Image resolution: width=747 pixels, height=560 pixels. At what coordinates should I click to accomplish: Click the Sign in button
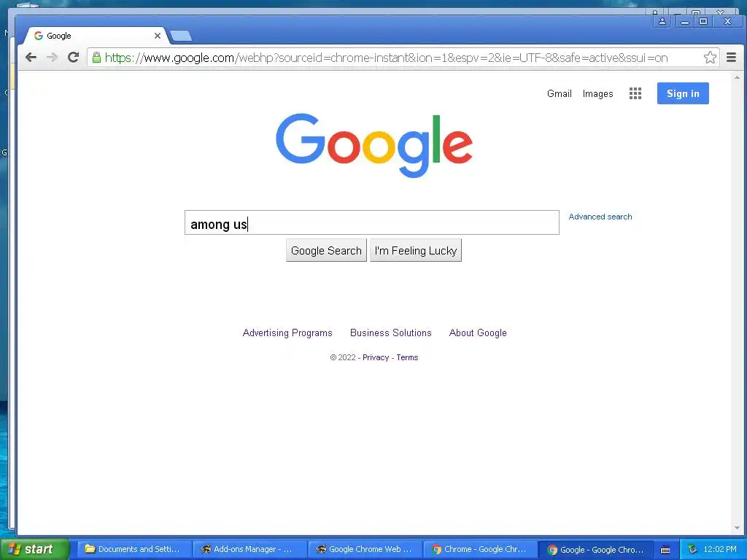[683, 93]
